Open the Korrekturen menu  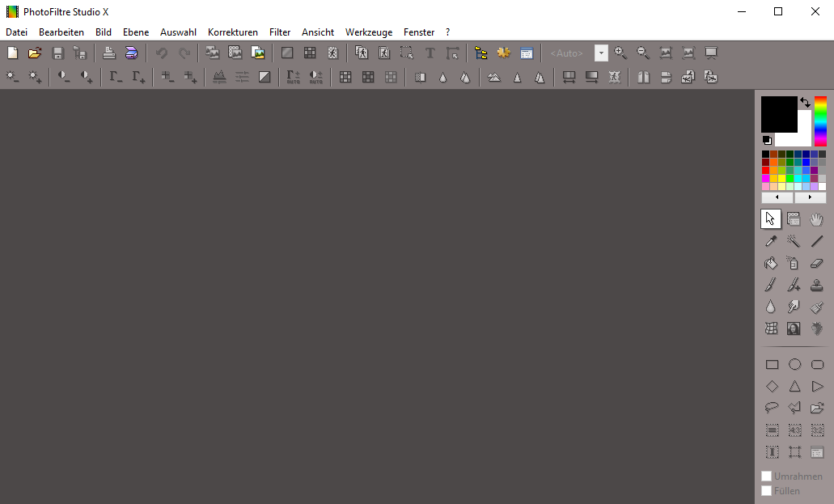pos(232,32)
